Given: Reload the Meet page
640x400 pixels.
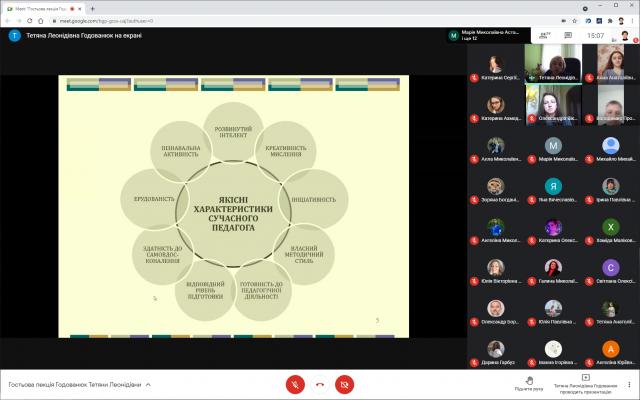Looking at the screenshot, I should click(x=40, y=21).
